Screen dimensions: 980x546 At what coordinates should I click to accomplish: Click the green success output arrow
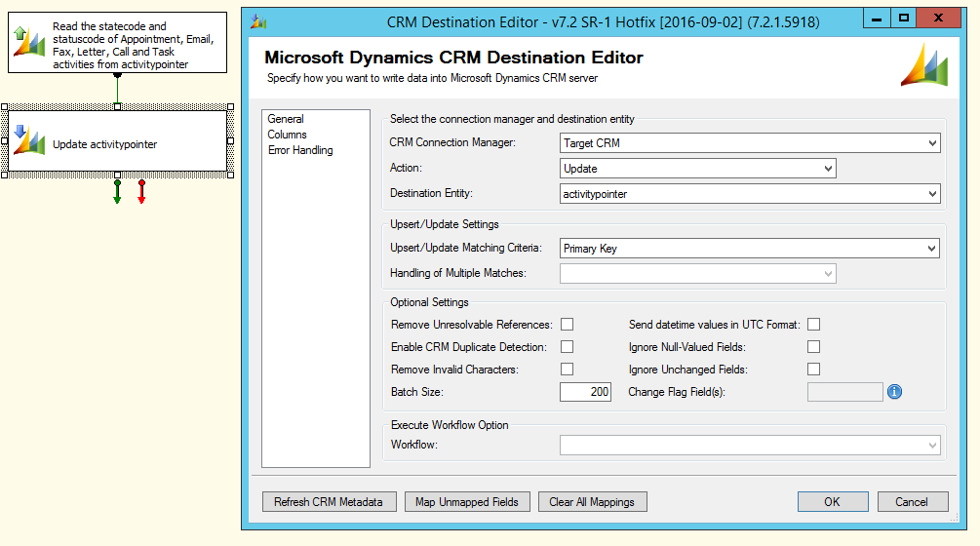point(117,192)
